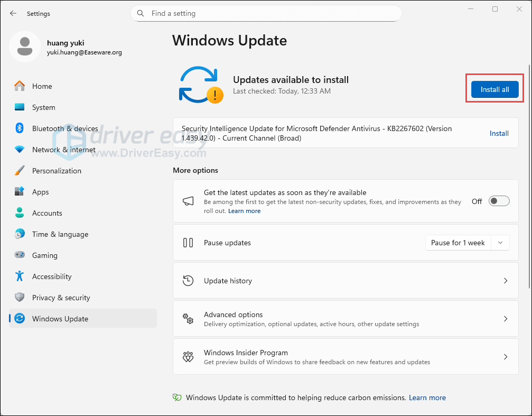This screenshot has height=416, width=532.
Task: Click the Network & internet Wi-Fi icon
Action: pos(20,150)
